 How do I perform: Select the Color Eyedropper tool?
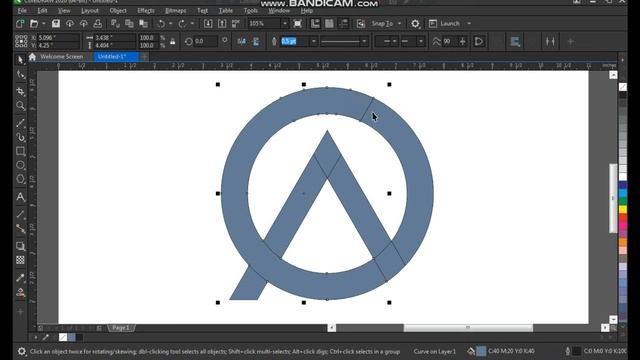click(20, 278)
